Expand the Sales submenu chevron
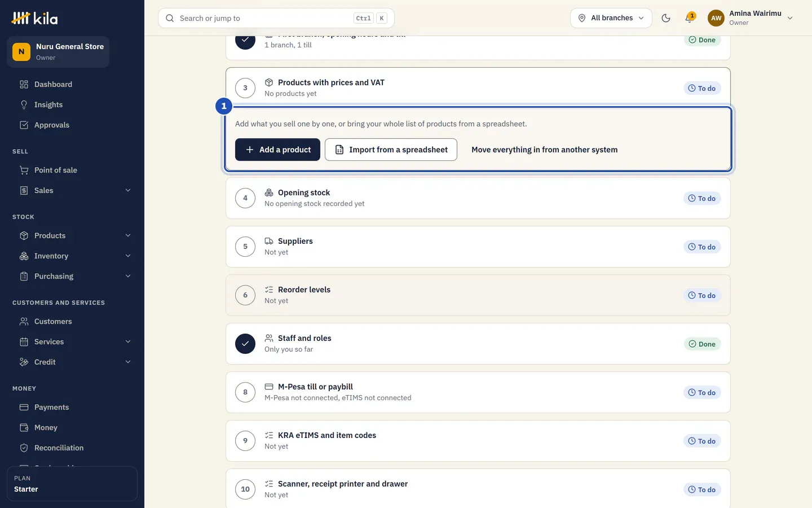 [128, 191]
